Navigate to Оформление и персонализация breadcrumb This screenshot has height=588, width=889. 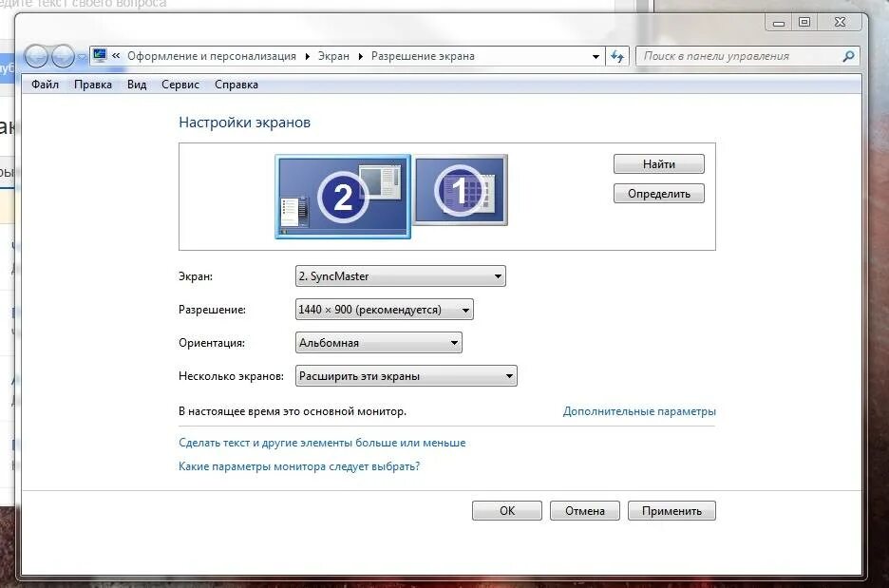[212, 56]
